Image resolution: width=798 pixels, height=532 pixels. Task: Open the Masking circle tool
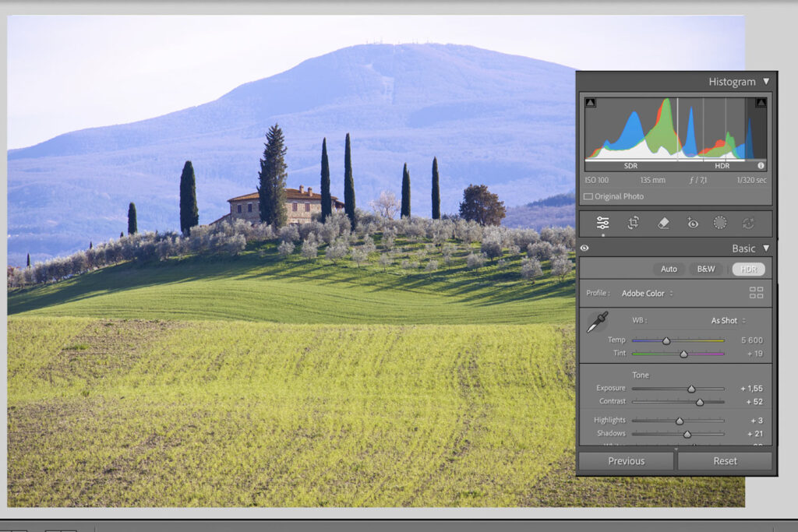pyautogui.click(x=720, y=223)
